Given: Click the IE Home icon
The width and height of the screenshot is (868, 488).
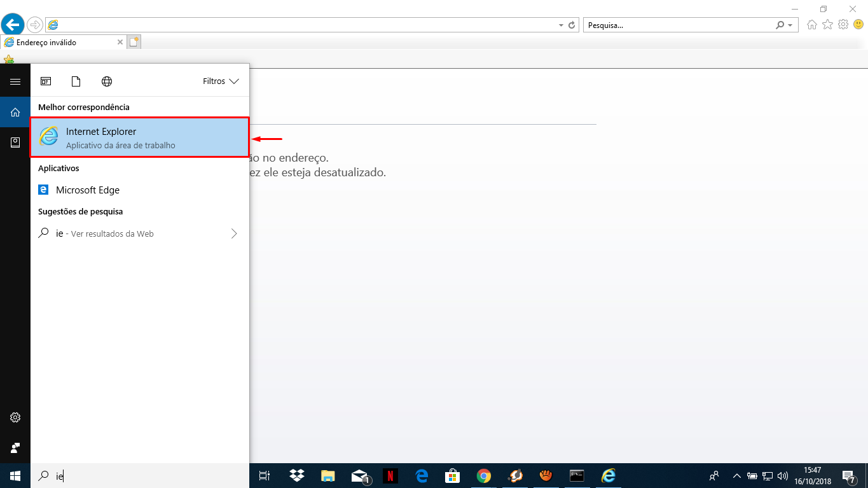Looking at the screenshot, I should (812, 25).
